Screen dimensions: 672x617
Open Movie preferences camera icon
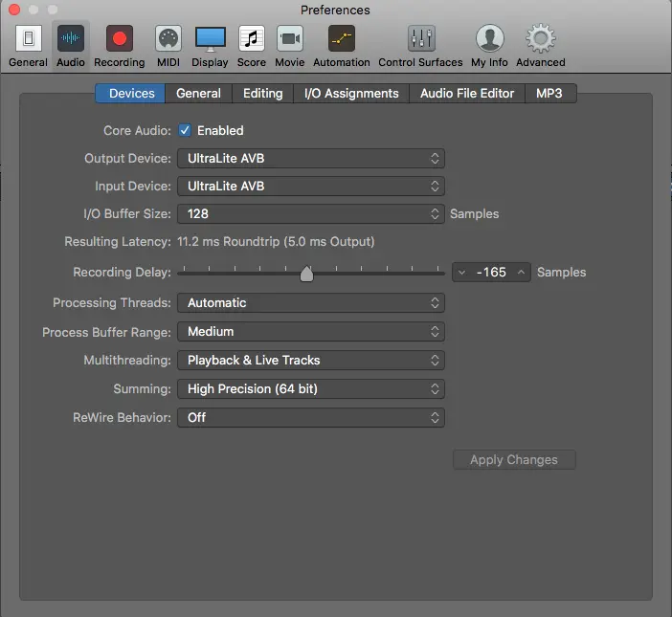pyautogui.click(x=290, y=38)
